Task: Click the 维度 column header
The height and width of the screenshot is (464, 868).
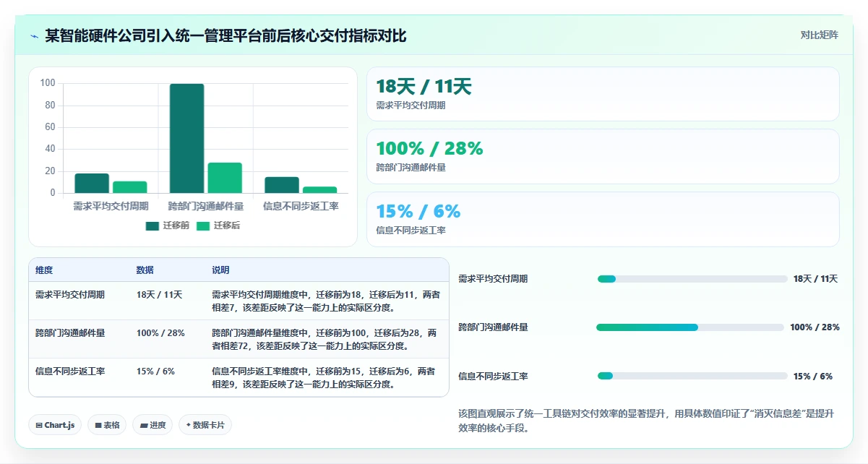Action: pyautogui.click(x=44, y=270)
